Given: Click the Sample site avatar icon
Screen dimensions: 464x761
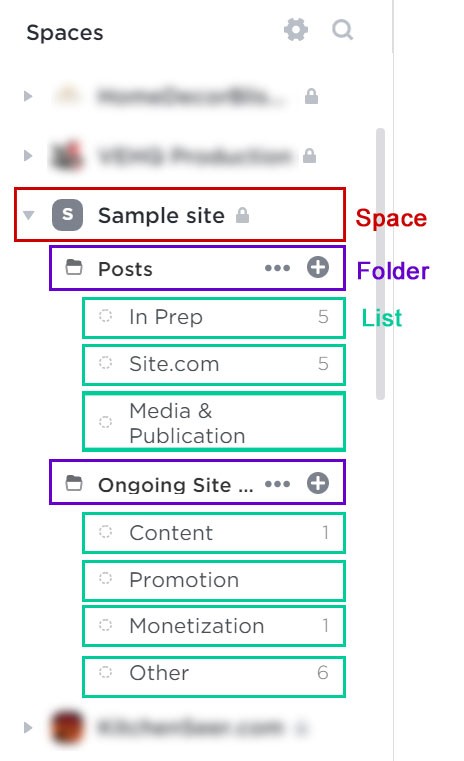Looking at the screenshot, I should click(67, 214).
